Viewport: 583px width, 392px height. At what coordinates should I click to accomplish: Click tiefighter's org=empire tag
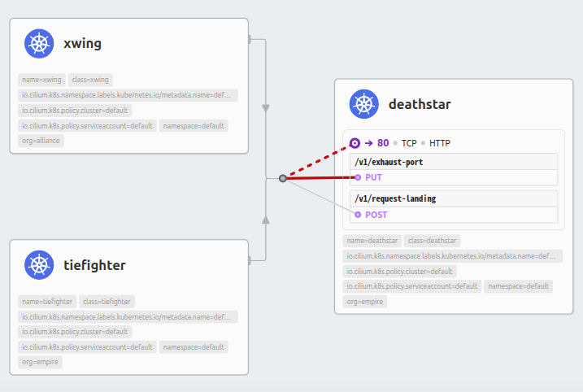click(40, 362)
